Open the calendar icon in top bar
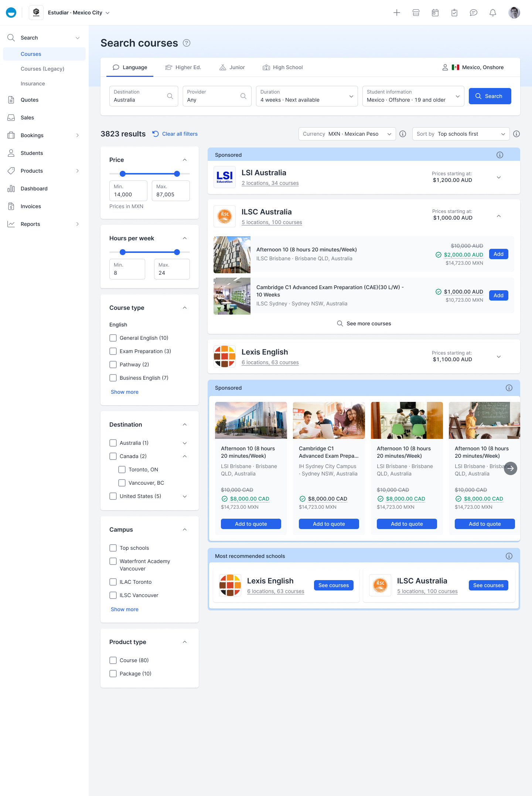Screen dimensions: 532x796 [x=435, y=13]
